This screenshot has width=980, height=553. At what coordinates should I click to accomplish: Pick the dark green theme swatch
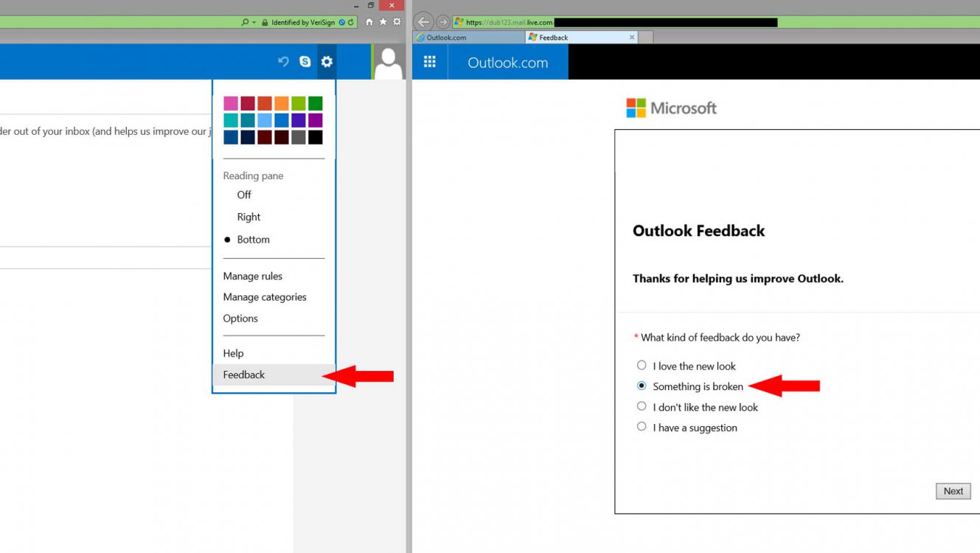click(x=316, y=103)
